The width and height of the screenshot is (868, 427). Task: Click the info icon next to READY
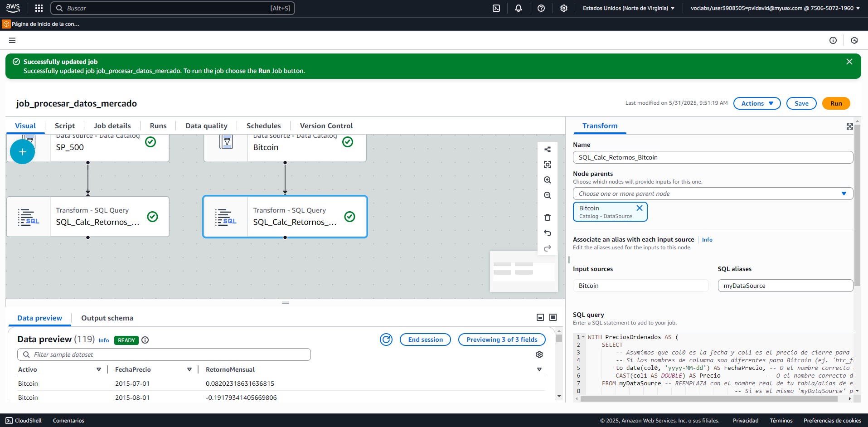click(145, 340)
